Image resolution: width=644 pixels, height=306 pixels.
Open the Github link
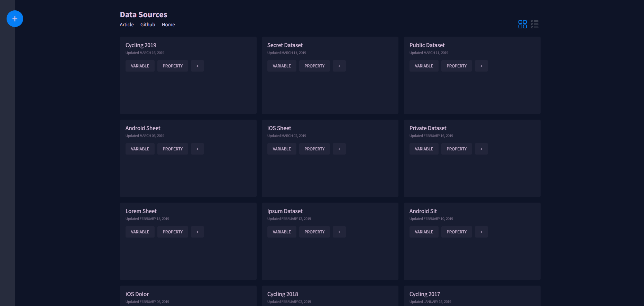click(148, 25)
